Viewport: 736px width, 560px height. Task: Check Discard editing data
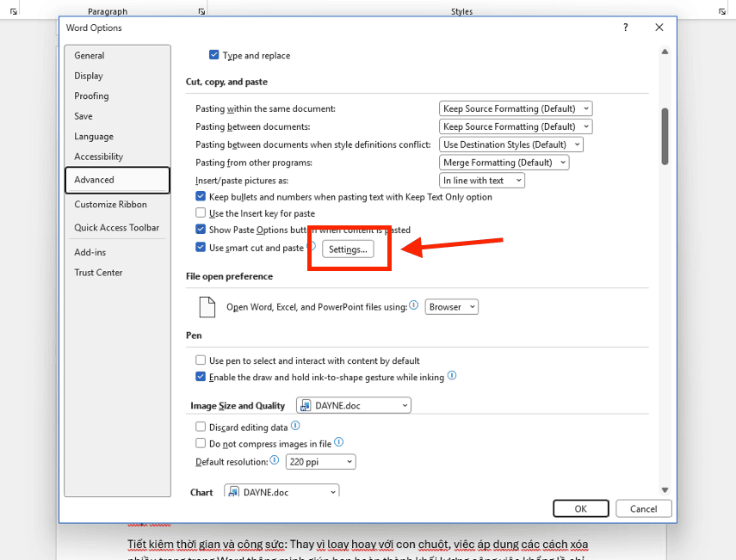click(x=201, y=427)
